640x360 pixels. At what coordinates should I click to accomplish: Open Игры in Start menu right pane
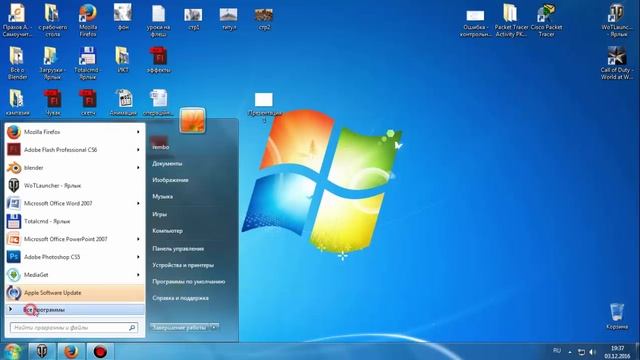pos(159,214)
